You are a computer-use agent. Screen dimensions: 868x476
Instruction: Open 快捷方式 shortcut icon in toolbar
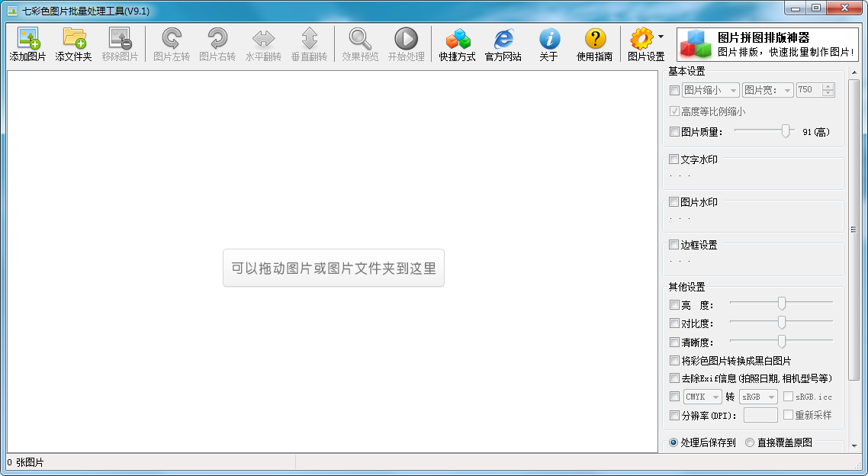[457, 39]
